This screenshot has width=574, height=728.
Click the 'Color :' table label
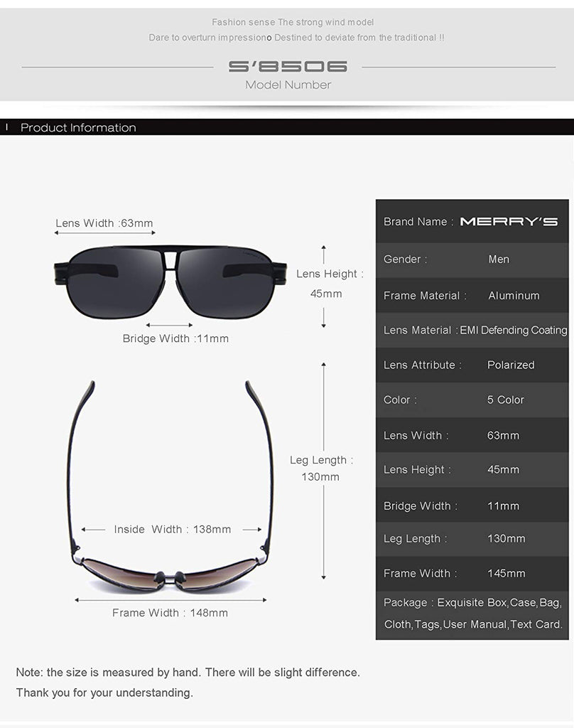(x=400, y=400)
